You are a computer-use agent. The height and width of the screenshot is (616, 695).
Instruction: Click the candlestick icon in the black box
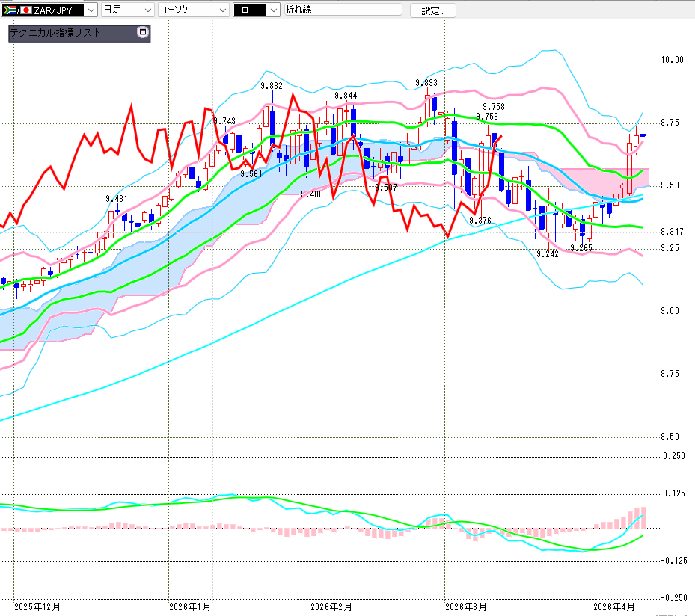(248, 10)
